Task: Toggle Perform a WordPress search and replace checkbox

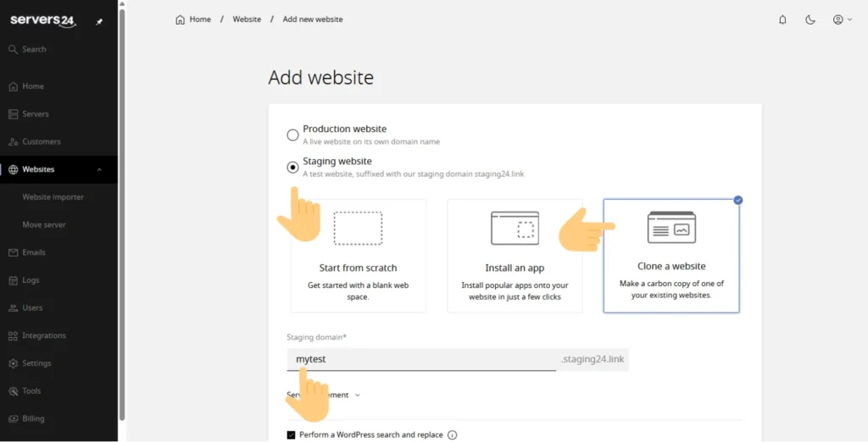Action: coord(292,435)
